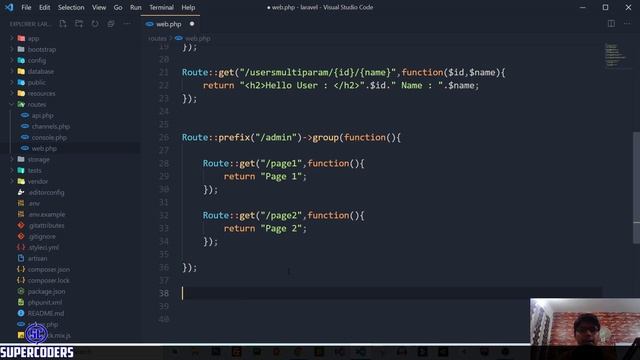Click line number 38 in gutter
Viewport: 640px width, 360px height.
click(164, 293)
